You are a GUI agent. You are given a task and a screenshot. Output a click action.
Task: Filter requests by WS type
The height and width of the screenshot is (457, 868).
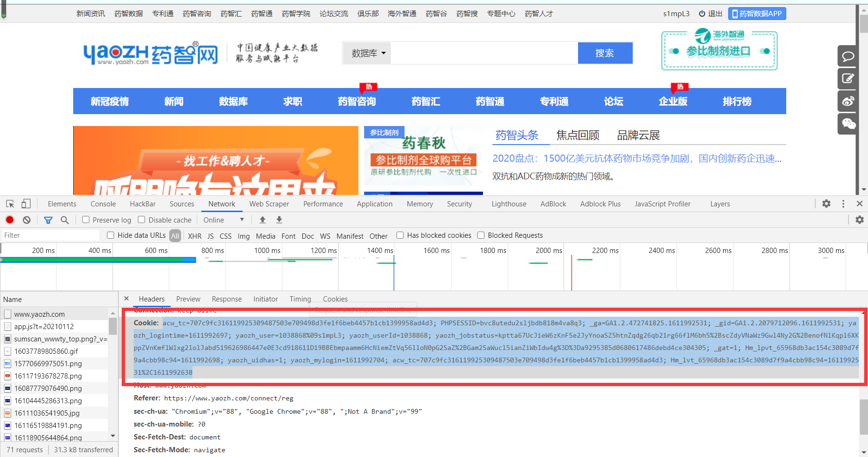click(325, 236)
